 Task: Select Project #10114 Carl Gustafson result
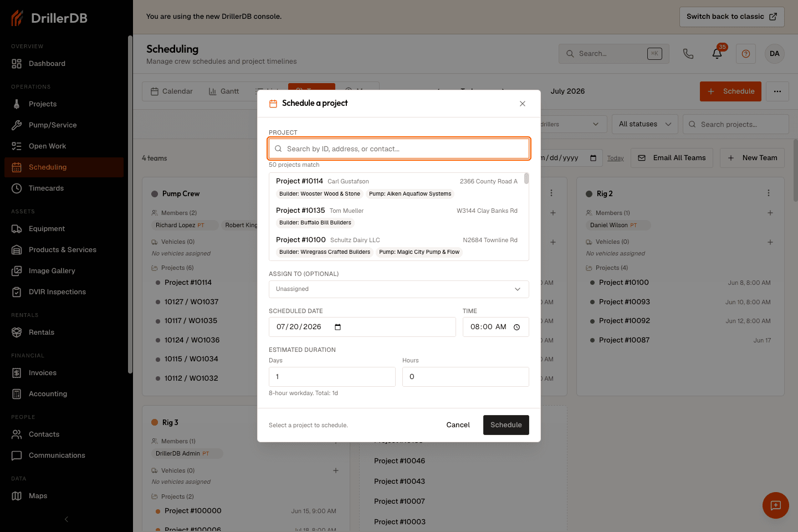[x=397, y=187]
